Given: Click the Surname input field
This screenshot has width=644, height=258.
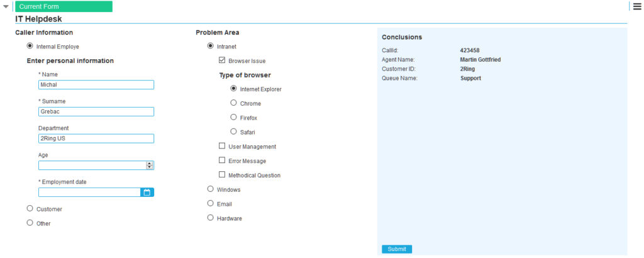Looking at the screenshot, I should pos(96,112).
